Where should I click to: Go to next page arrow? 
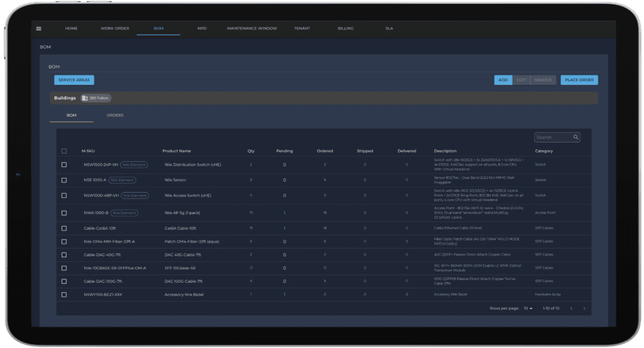click(584, 308)
